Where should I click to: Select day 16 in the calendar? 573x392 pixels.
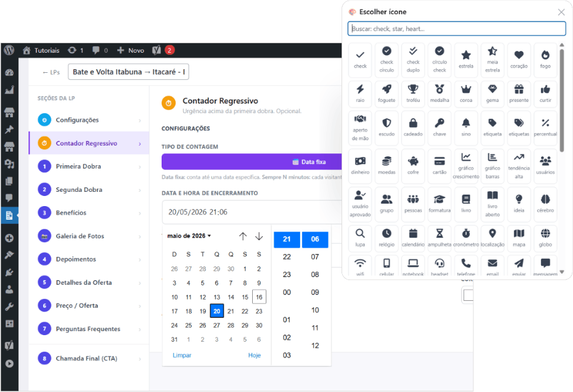259,297
